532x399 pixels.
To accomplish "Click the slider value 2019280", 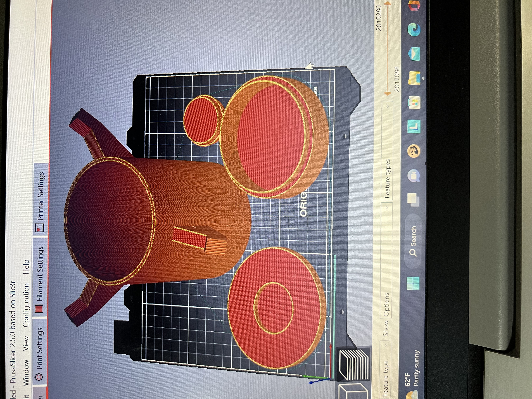I will (379, 18).
